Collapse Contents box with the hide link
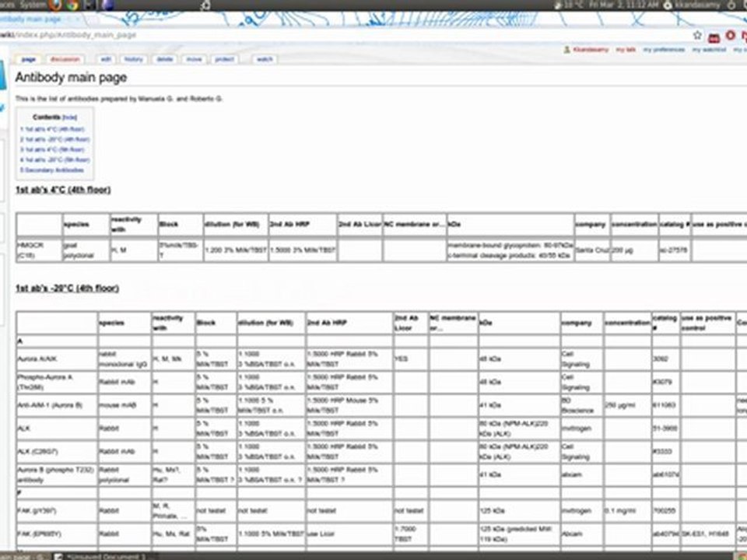The height and width of the screenshot is (560, 747). click(x=69, y=117)
